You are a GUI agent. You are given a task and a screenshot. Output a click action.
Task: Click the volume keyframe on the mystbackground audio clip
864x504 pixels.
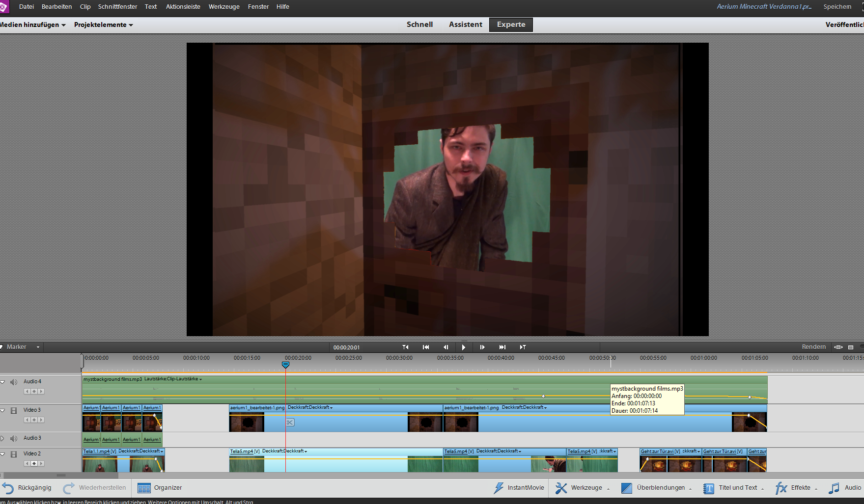pos(543,396)
